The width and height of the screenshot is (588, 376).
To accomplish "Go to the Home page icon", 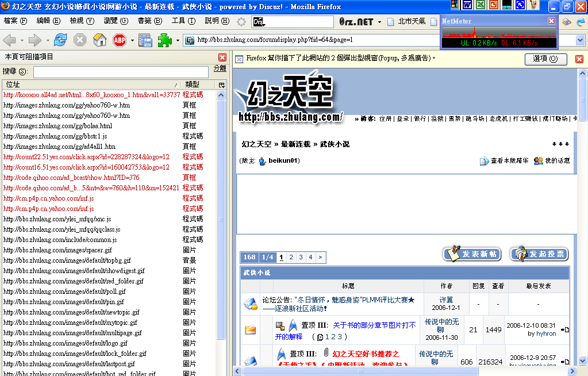I will pos(100,40).
